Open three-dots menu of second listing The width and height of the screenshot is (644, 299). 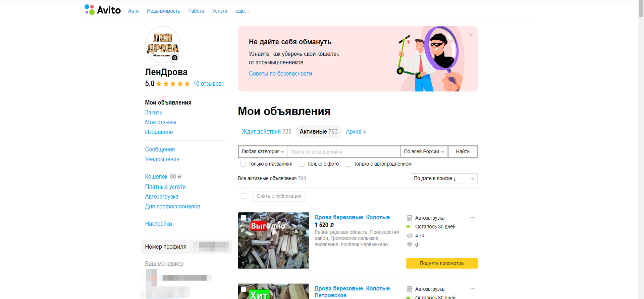pyautogui.click(x=472, y=289)
